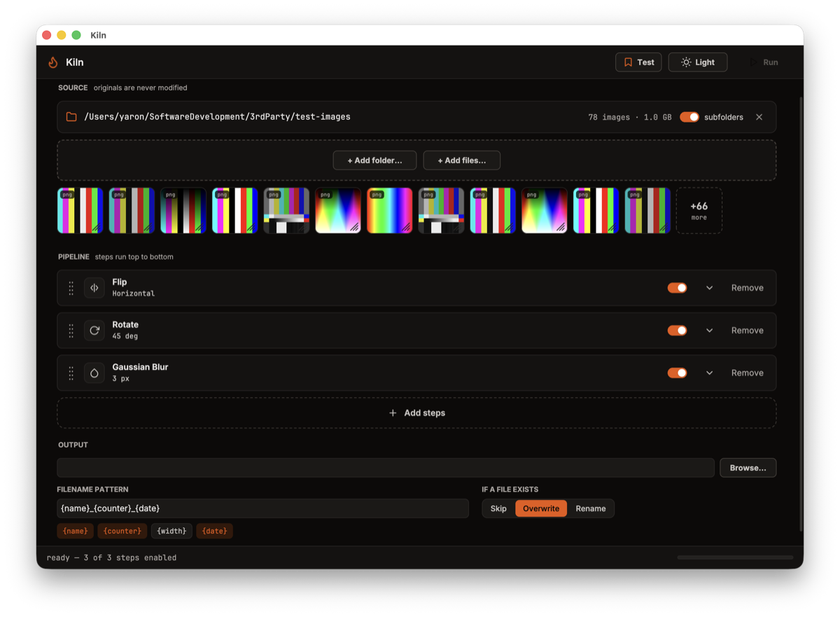Toggle the subfolders switch
This screenshot has width=840, height=617.
point(689,117)
